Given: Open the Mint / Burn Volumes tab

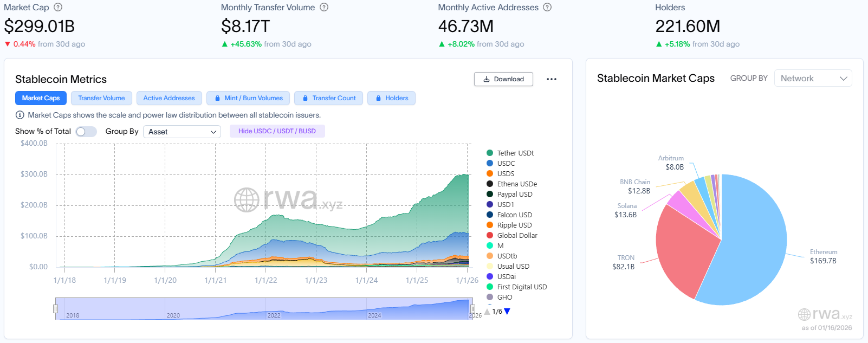Looking at the screenshot, I should [x=248, y=98].
